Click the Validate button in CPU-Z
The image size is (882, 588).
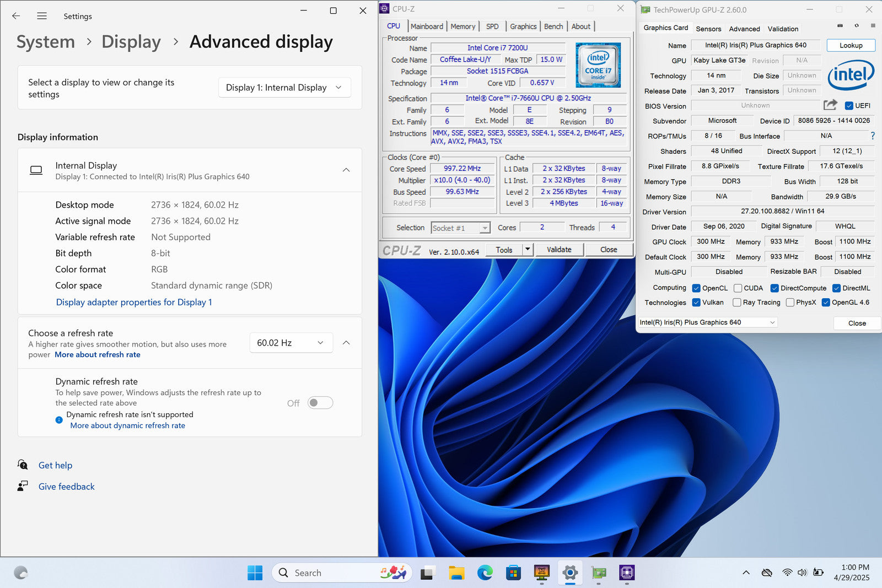(x=559, y=250)
